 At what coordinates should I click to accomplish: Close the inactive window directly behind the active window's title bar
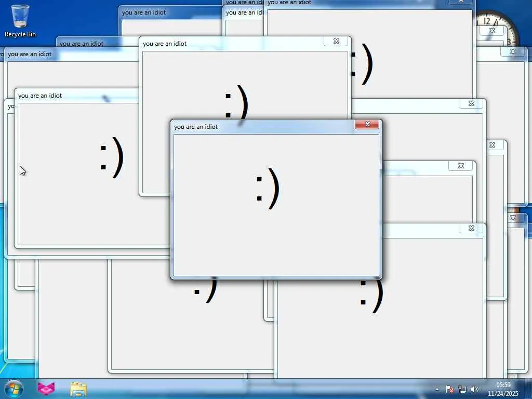336,41
